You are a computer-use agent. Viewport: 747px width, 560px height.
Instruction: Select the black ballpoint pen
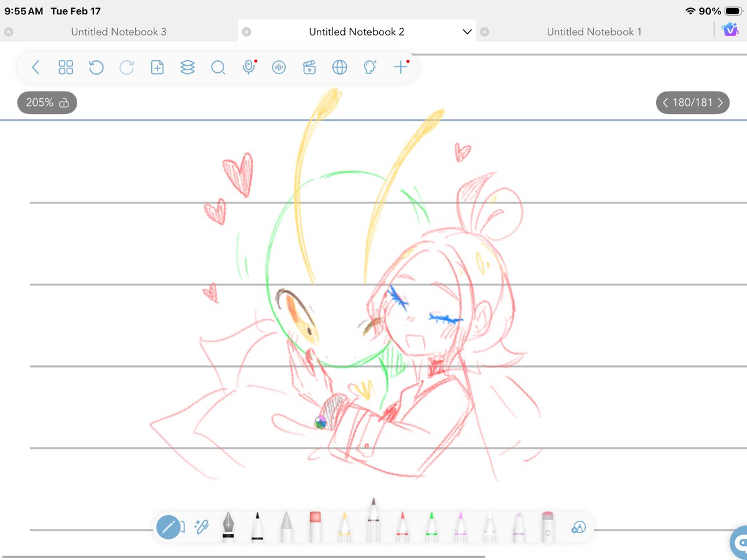(257, 527)
